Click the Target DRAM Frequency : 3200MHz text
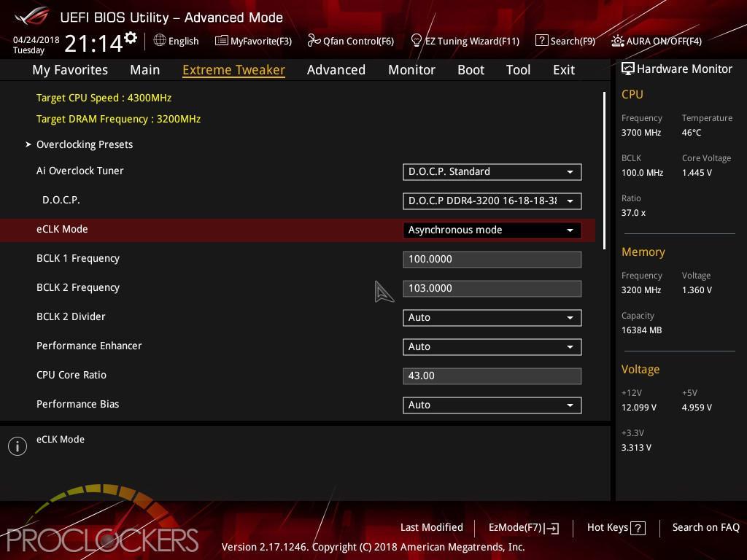 click(119, 119)
